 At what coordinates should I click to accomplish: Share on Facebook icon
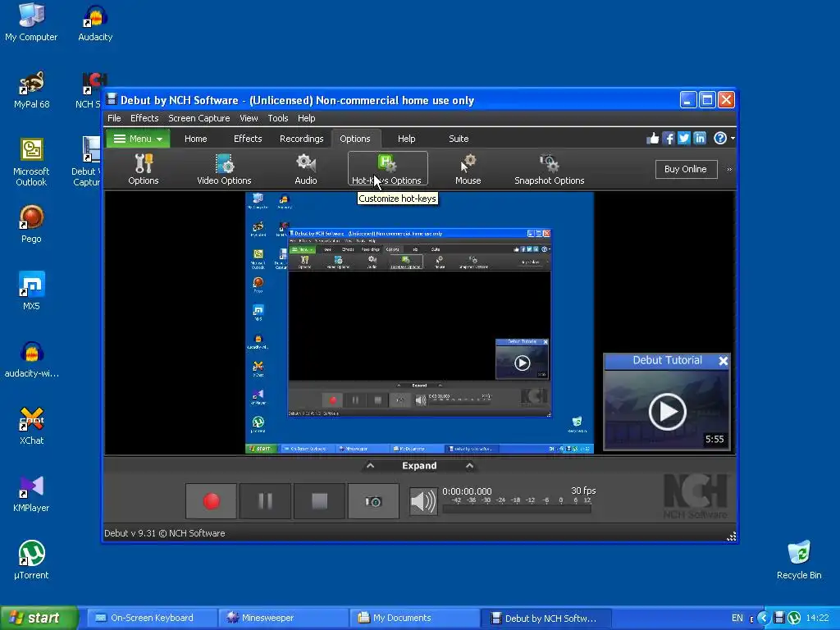click(x=668, y=138)
